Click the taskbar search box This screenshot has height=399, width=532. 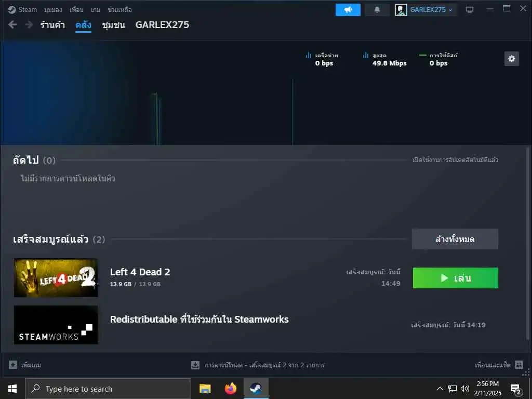tap(108, 389)
